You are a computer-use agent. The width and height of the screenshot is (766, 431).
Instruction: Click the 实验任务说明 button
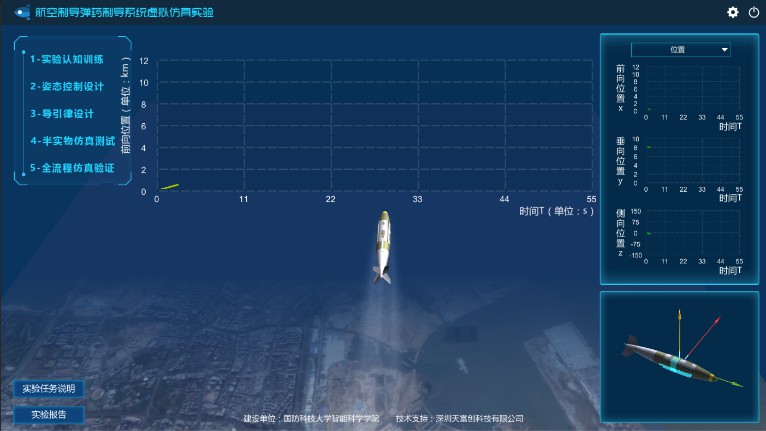[49, 388]
